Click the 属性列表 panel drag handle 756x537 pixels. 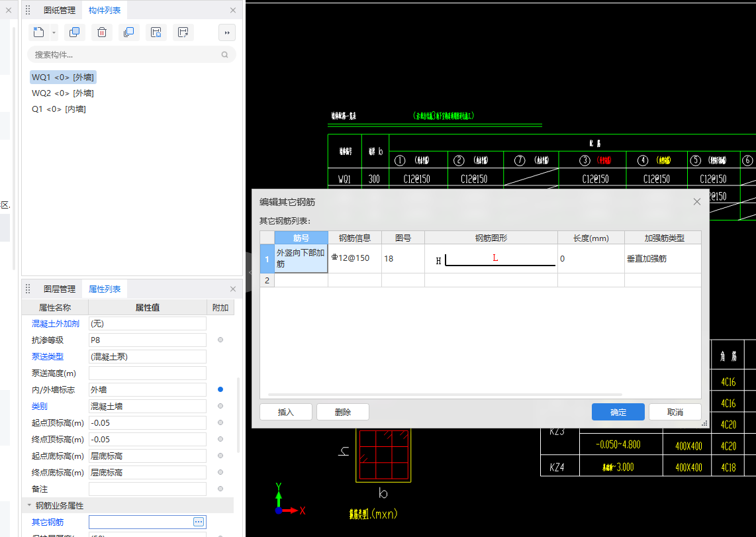click(28, 289)
